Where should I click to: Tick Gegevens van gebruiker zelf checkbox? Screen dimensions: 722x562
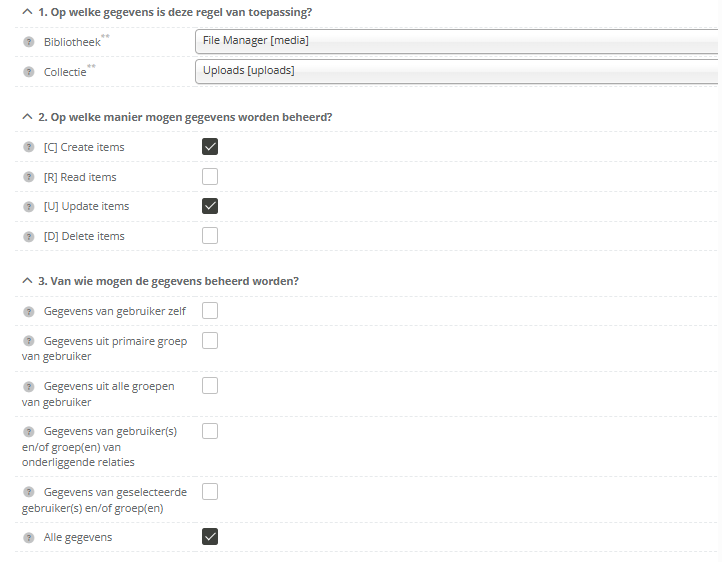(x=210, y=311)
